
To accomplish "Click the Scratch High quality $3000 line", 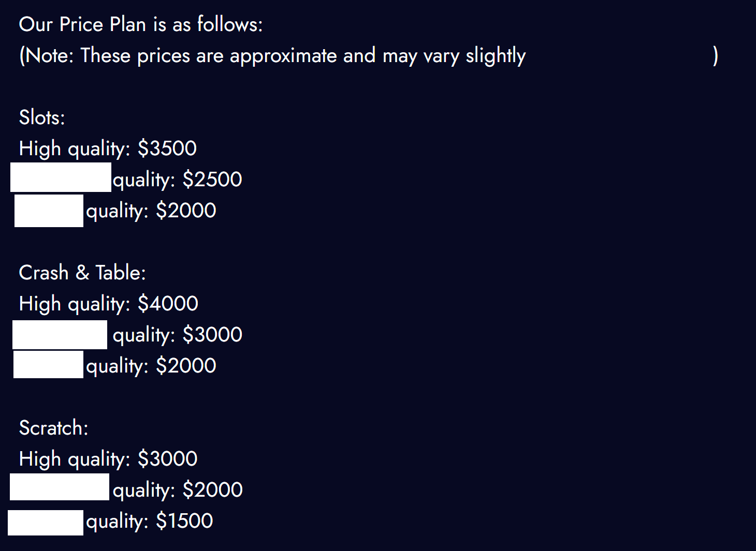I will [x=108, y=459].
